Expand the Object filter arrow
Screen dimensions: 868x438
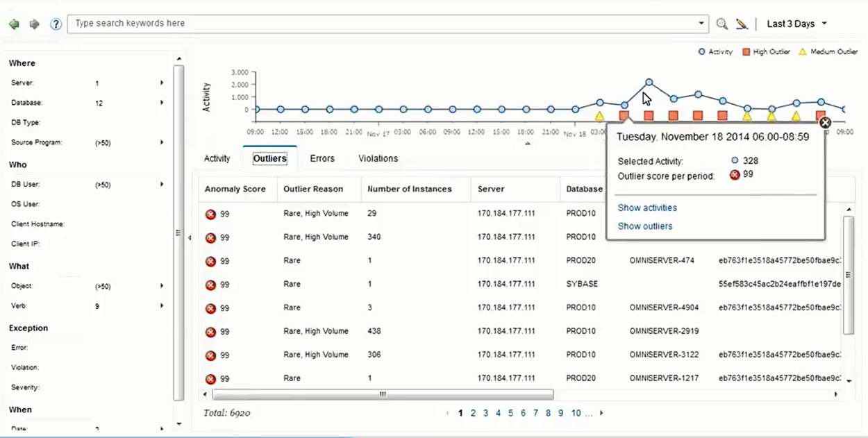pos(162,286)
